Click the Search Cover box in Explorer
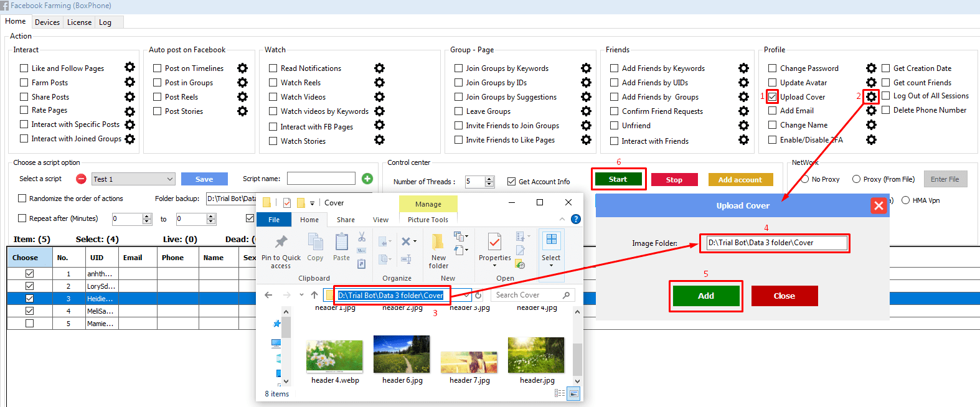 (x=532, y=295)
